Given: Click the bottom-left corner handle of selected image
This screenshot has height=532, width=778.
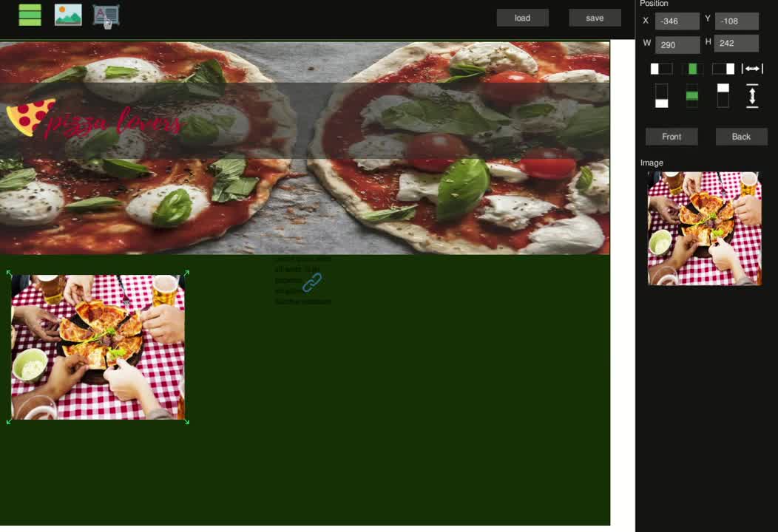Looking at the screenshot, I should click(9, 421).
